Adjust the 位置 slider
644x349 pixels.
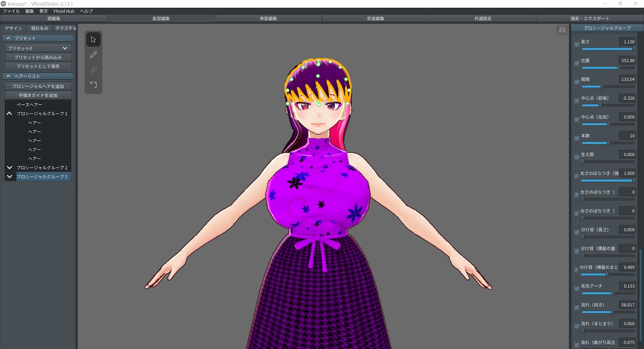(x=608, y=68)
